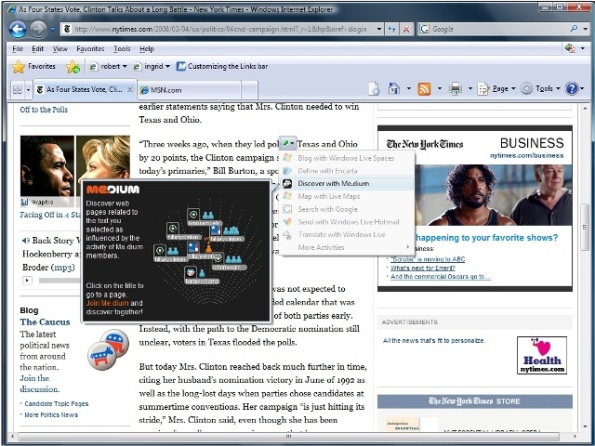
Task: Open the Tools gear command bar menu
Action: pos(540,89)
